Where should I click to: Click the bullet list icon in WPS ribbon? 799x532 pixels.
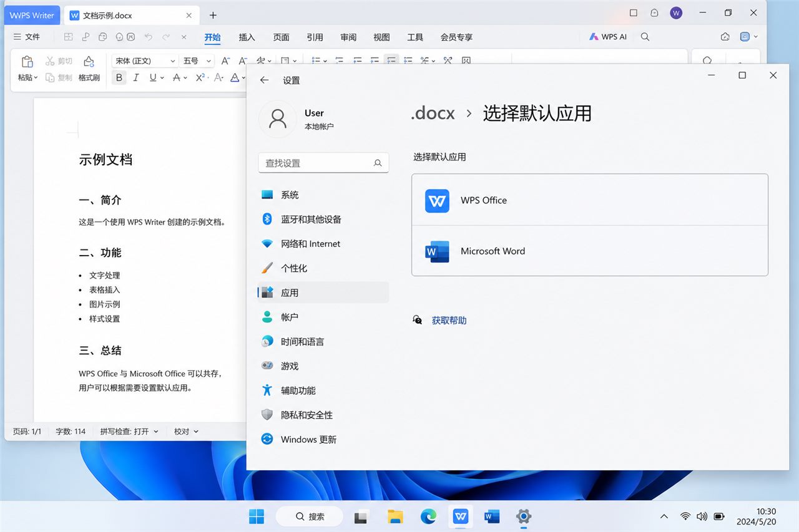316,60
